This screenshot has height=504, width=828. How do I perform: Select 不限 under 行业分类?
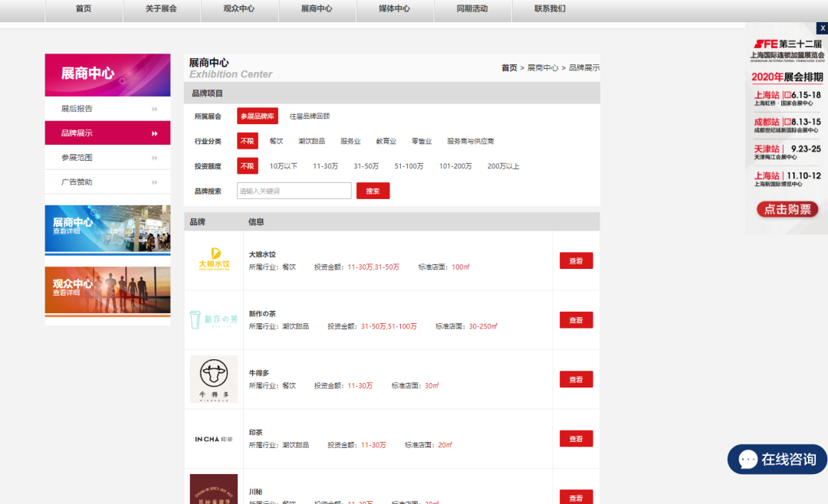[247, 141]
